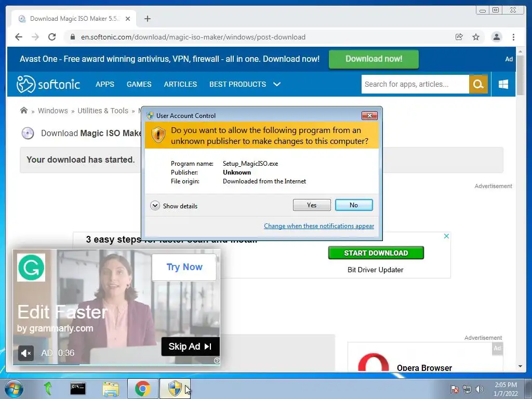This screenshot has width=532, height=399.
Task: Go back in Chrome browser
Action: (x=19, y=37)
